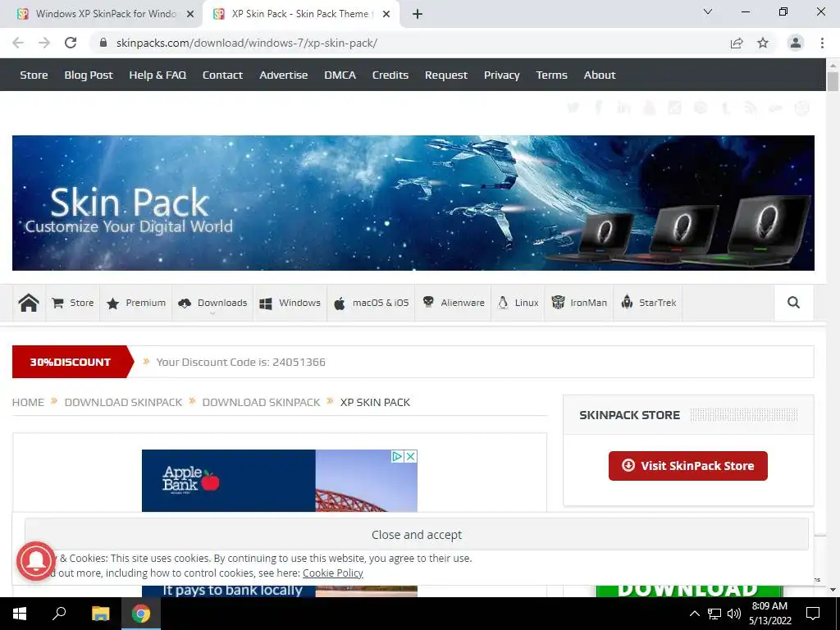The width and height of the screenshot is (840, 630).
Task: Open the macOS & iOS category
Action: (372, 303)
